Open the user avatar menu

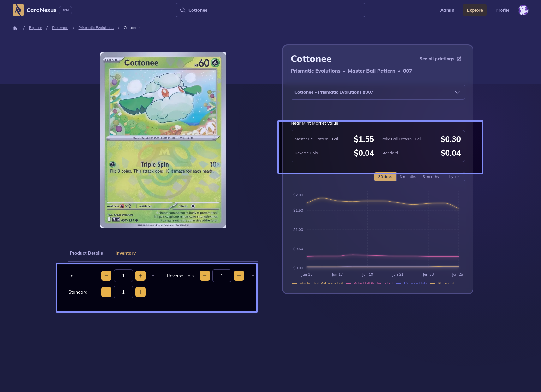pyautogui.click(x=523, y=10)
